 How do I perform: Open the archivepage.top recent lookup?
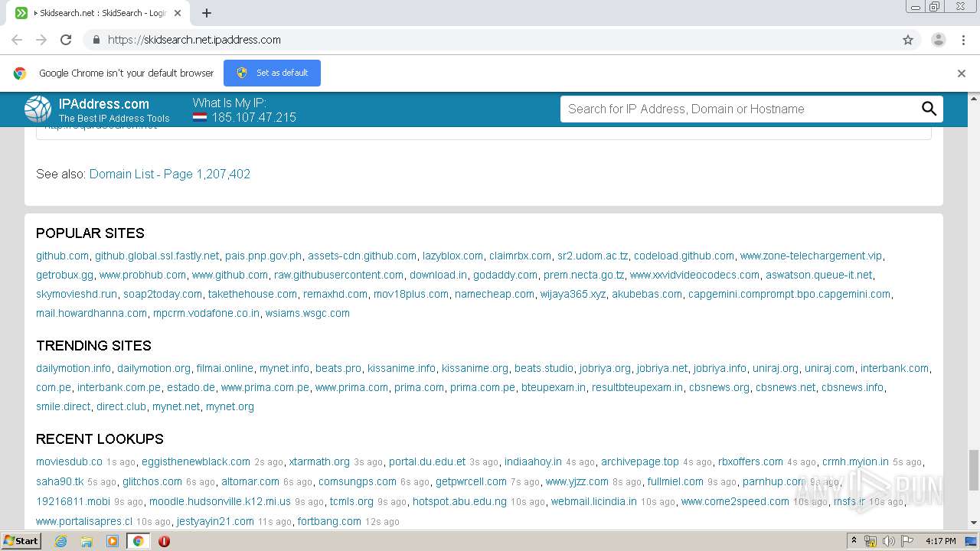(640, 461)
